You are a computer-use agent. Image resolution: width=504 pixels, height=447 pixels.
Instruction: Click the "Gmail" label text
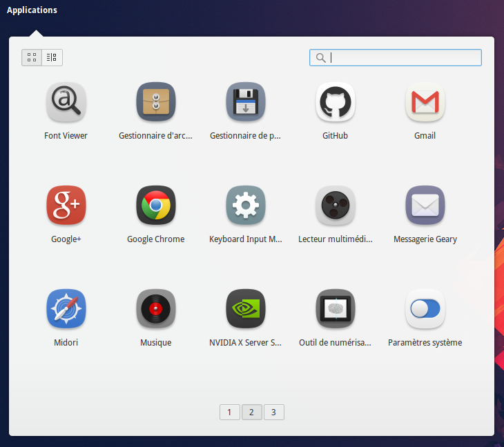pos(425,135)
